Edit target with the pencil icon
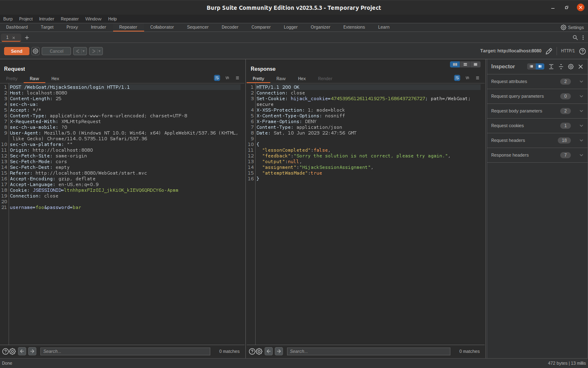Image resolution: width=588 pixels, height=368 pixels. (549, 51)
